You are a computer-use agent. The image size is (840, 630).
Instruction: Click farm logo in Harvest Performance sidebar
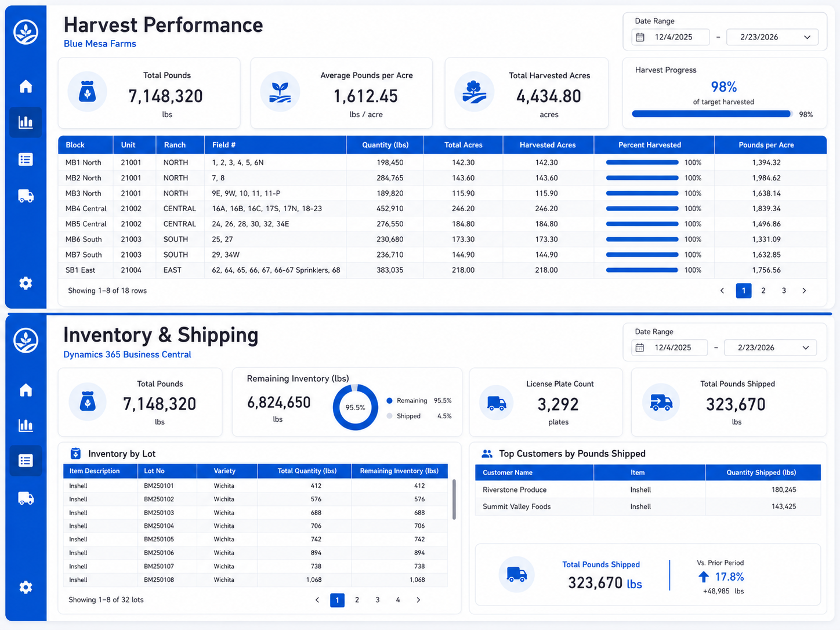point(26,32)
